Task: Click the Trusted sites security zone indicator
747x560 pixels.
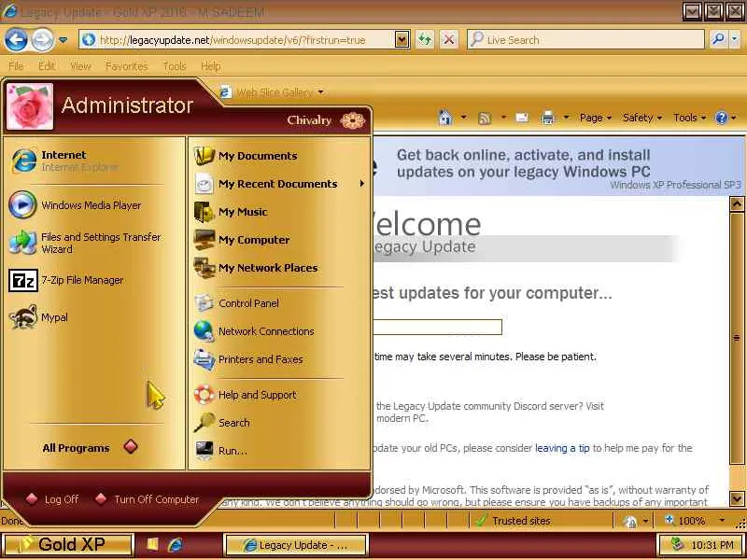Action: (514, 521)
